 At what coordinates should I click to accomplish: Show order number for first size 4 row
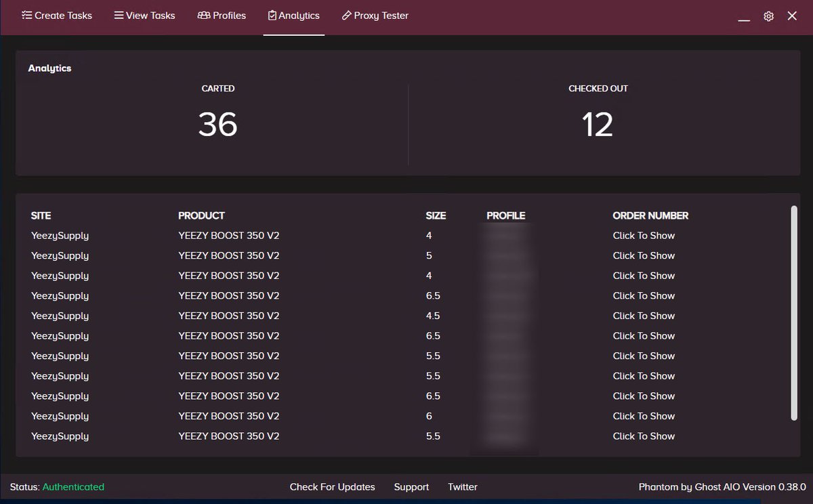coord(644,236)
